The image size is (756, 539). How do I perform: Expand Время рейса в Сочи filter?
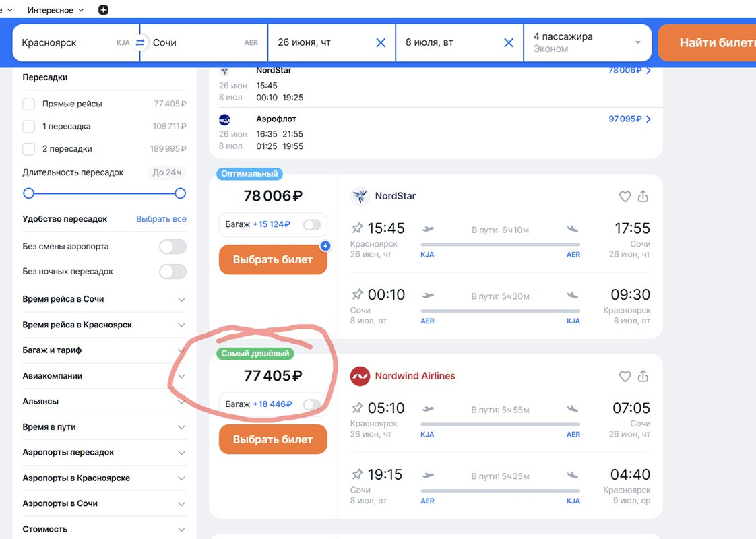pyautogui.click(x=104, y=299)
